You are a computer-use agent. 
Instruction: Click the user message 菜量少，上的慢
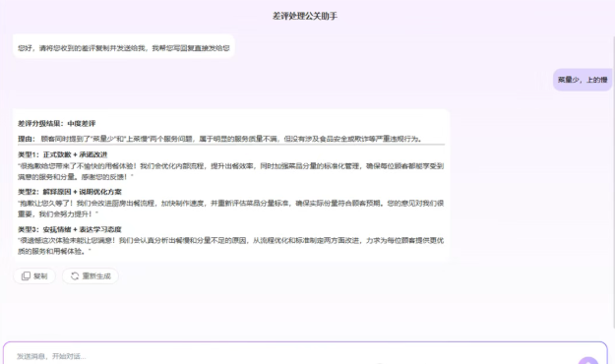[x=583, y=80]
